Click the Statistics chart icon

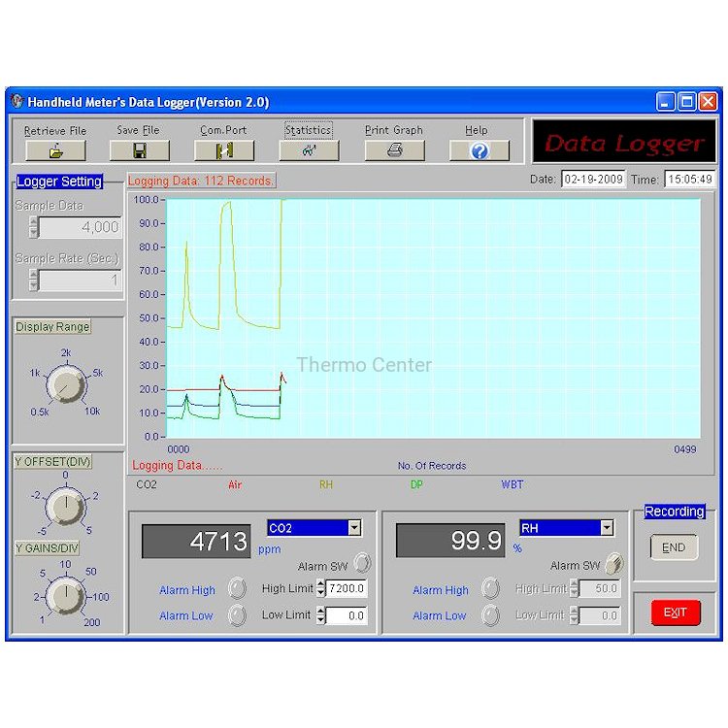(309, 150)
